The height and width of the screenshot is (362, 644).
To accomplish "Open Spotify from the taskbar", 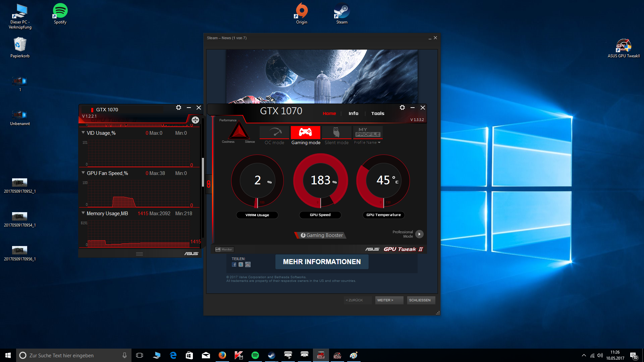I will 255,355.
